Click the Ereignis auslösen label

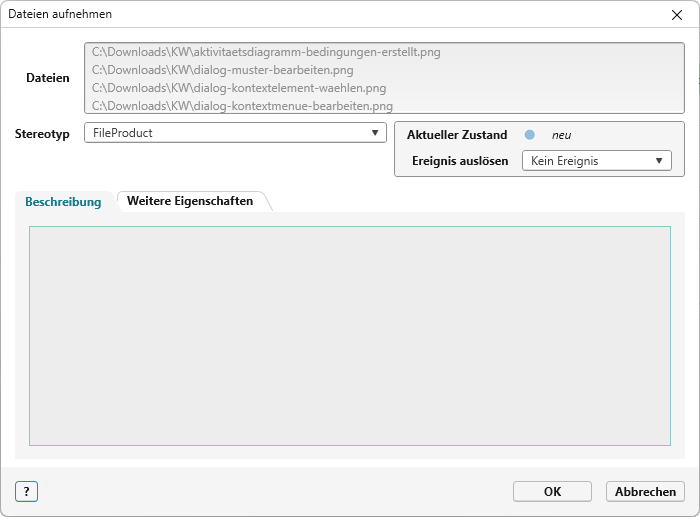click(x=460, y=161)
